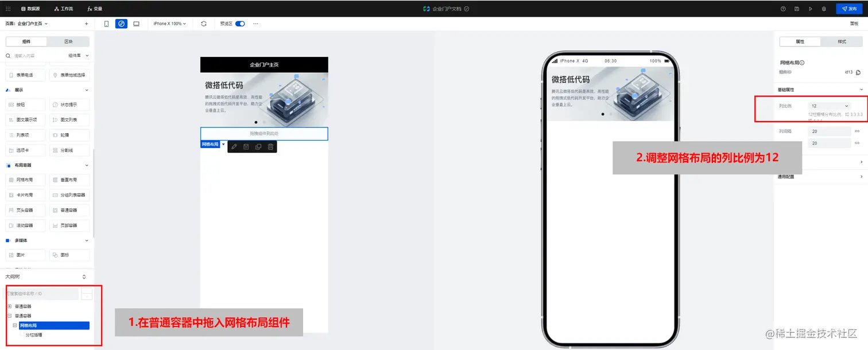Open the 列比例 column ratio dropdown
The image size is (868, 350).
[x=830, y=106]
